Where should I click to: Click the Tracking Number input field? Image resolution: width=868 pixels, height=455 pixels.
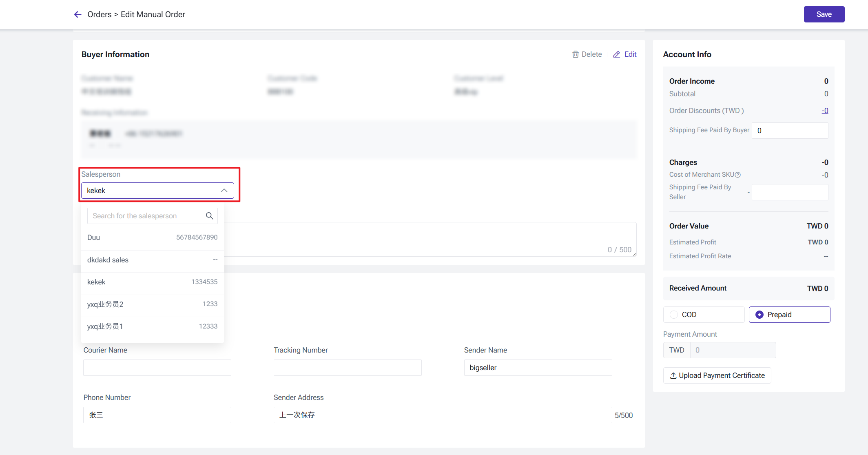pos(347,368)
